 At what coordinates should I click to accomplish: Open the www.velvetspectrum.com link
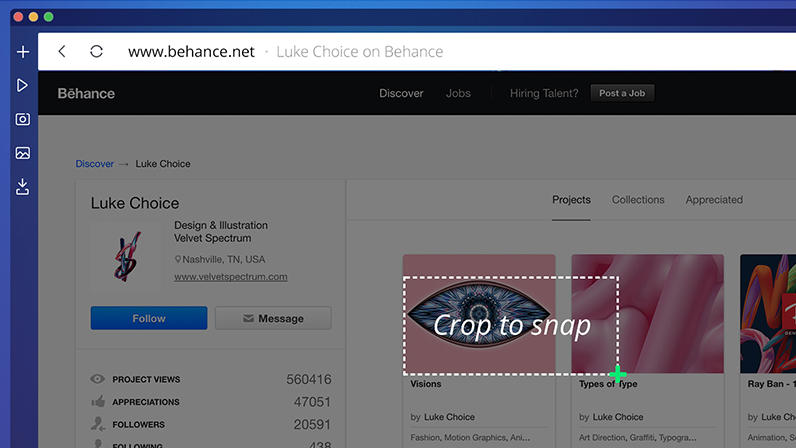pos(230,277)
